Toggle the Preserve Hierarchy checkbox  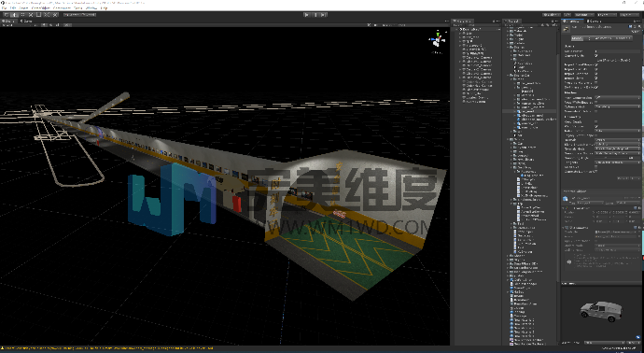[596, 82]
